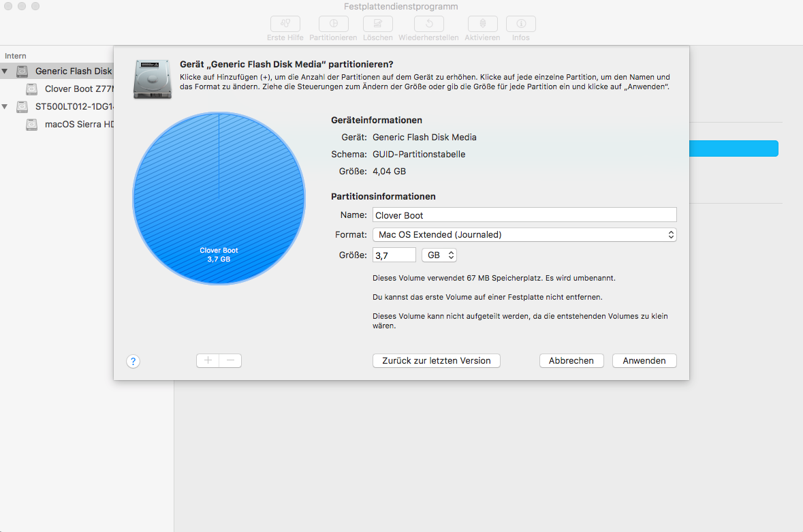Click the Generic Flash Disk drive icon in sidebar
This screenshot has width=803, height=532.
pos(22,71)
